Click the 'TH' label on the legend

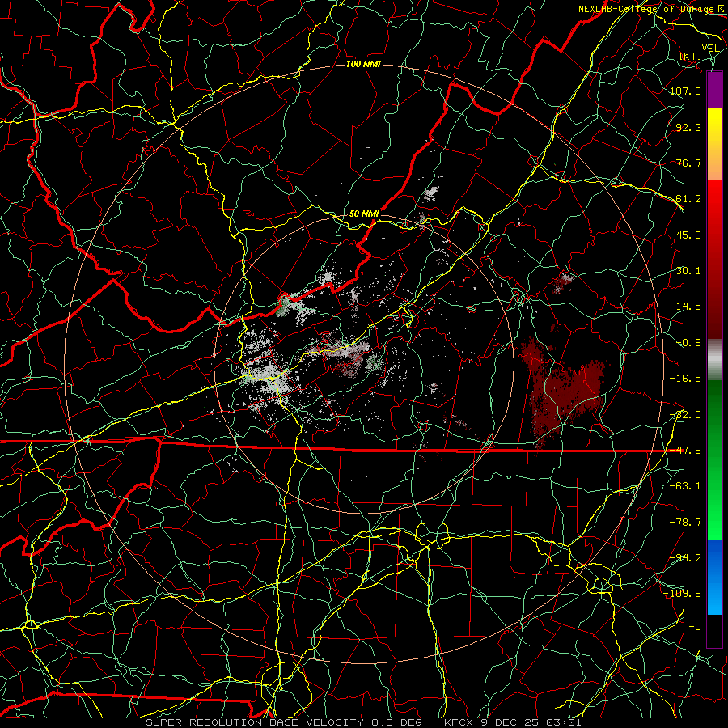coord(695,630)
